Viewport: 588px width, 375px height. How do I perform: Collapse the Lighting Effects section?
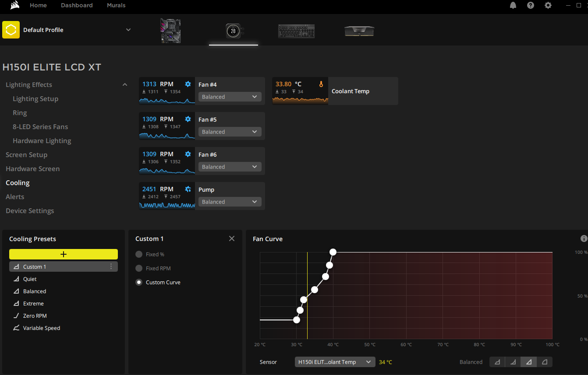[x=125, y=84]
